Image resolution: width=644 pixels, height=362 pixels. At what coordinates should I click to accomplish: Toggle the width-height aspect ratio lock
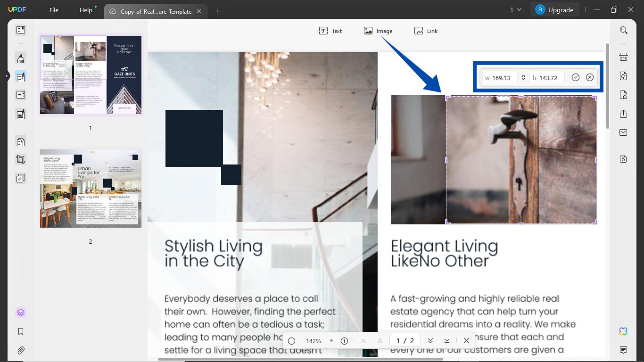click(523, 77)
